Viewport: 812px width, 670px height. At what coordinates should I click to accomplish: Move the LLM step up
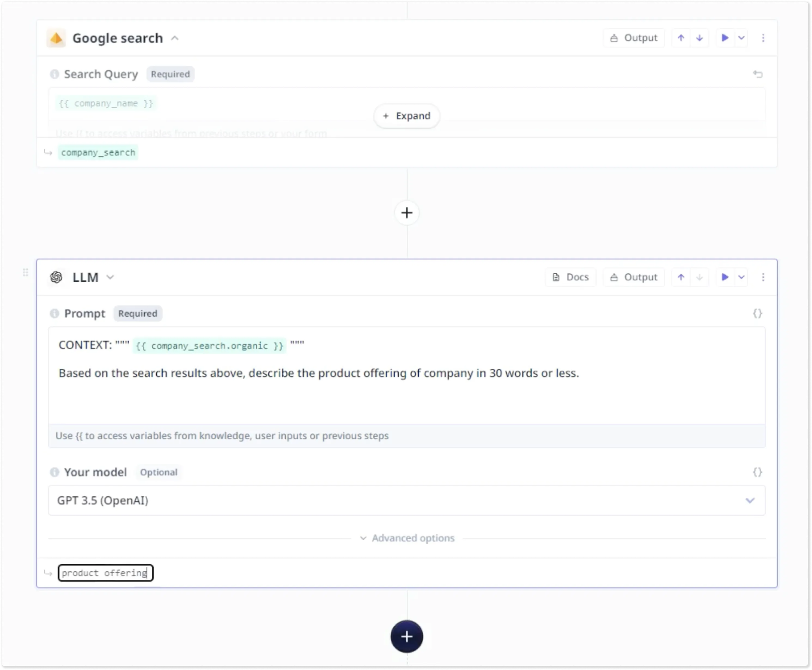coord(681,277)
